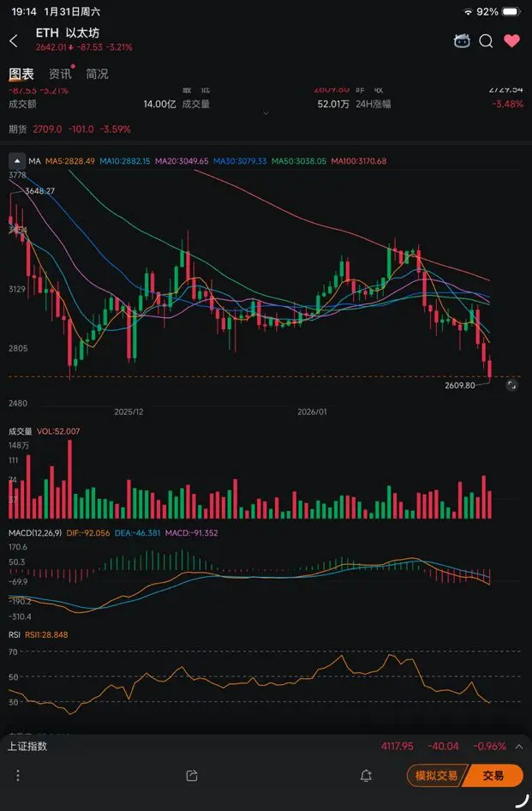Screen dimensions: 532x811
Task: Tap the 成交量 VOL indicator header
Action: pos(44,431)
